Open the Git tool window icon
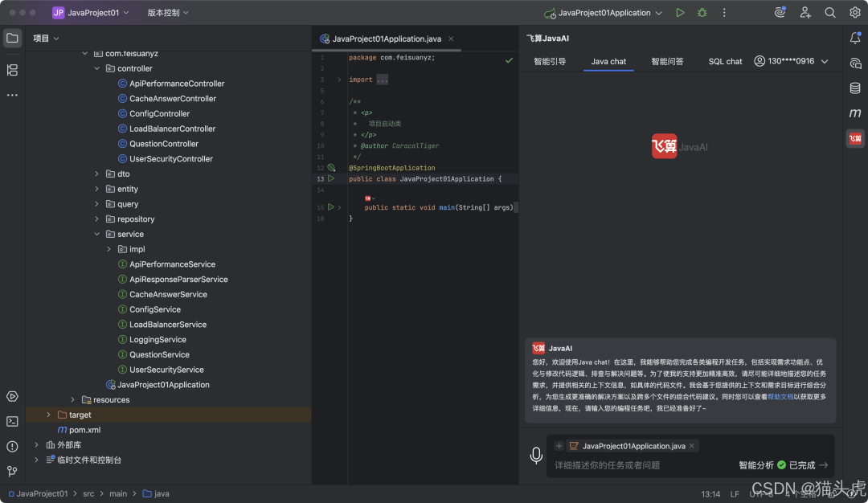 tap(12, 471)
